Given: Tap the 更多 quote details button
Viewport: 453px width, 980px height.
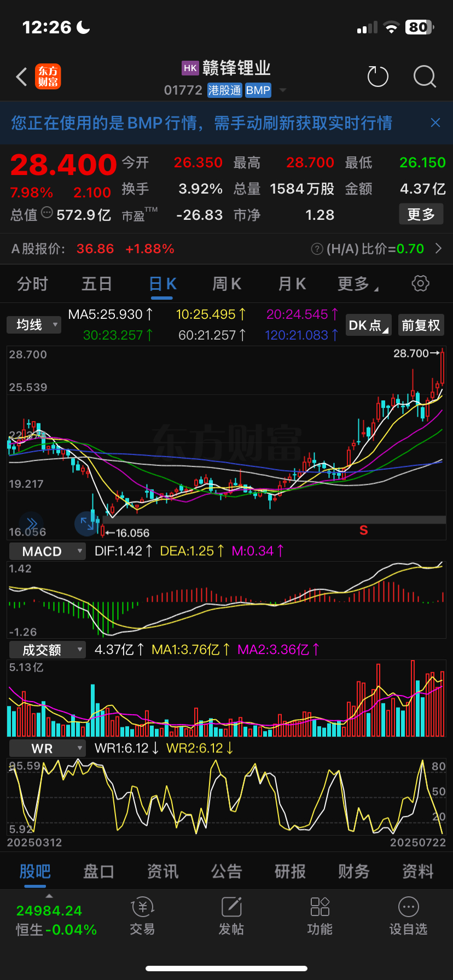Looking at the screenshot, I should tap(421, 214).
